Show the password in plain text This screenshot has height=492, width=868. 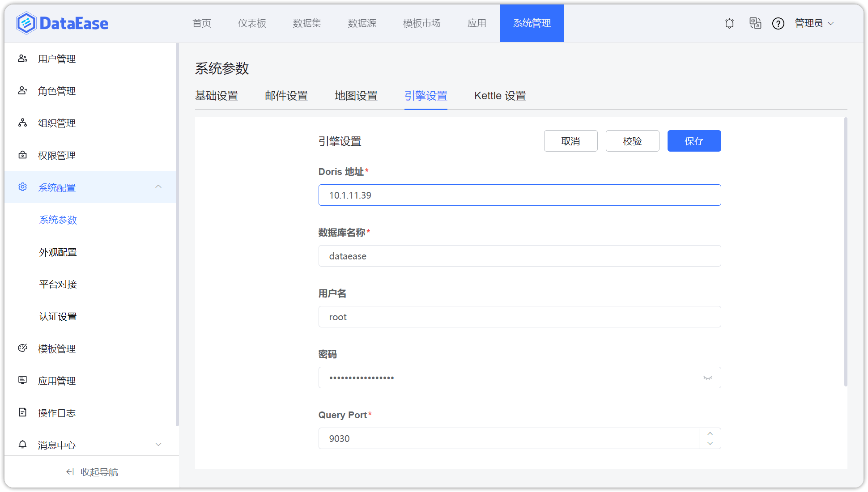click(x=707, y=377)
